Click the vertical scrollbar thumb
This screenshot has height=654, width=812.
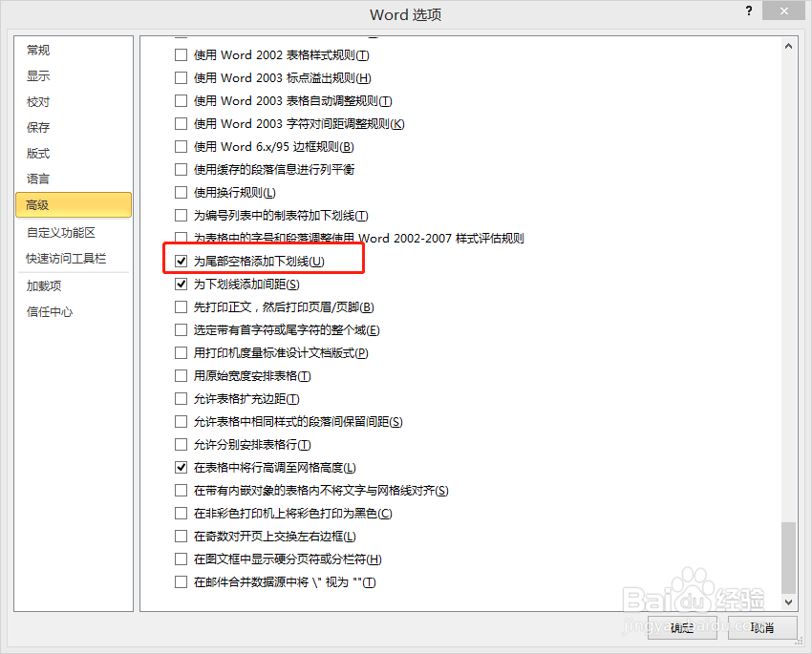coord(789,558)
